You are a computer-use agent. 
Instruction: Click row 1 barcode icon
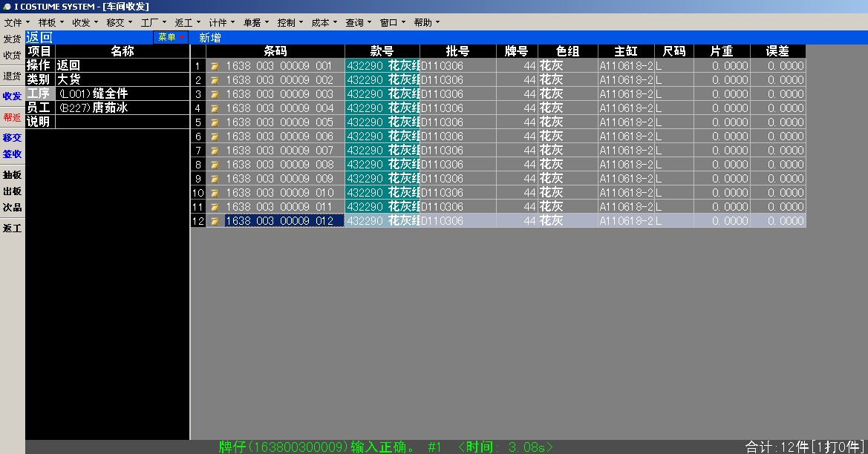pyautogui.click(x=215, y=66)
